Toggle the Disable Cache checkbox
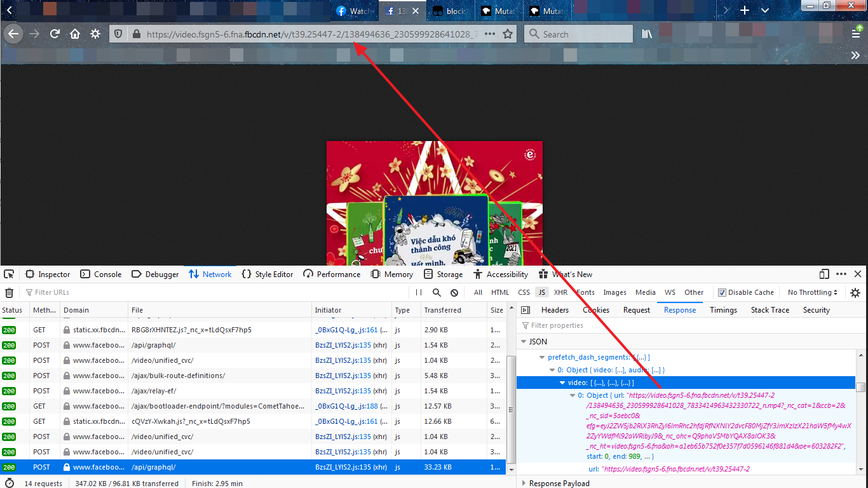The image size is (868, 488). [722, 292]
